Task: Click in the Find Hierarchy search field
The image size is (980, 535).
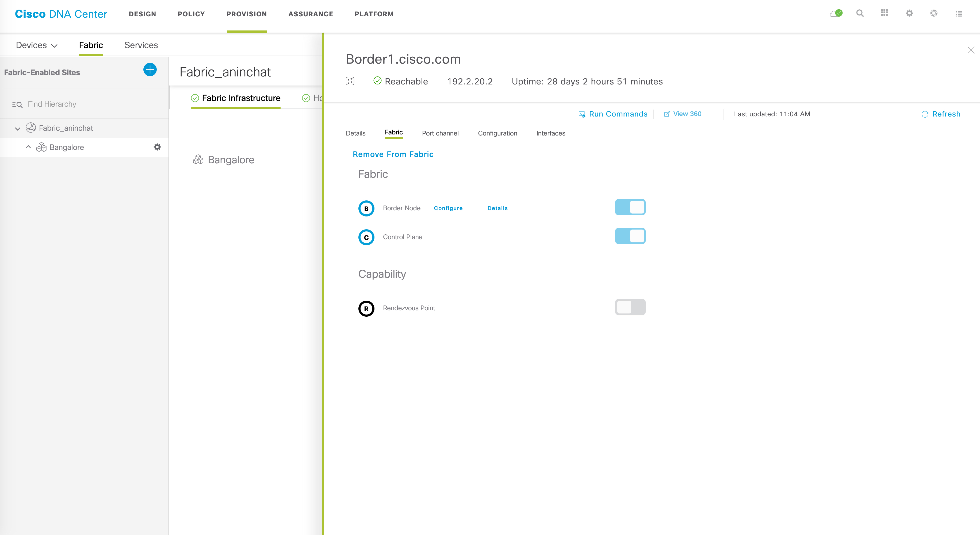Action: [x=85, y=104]
